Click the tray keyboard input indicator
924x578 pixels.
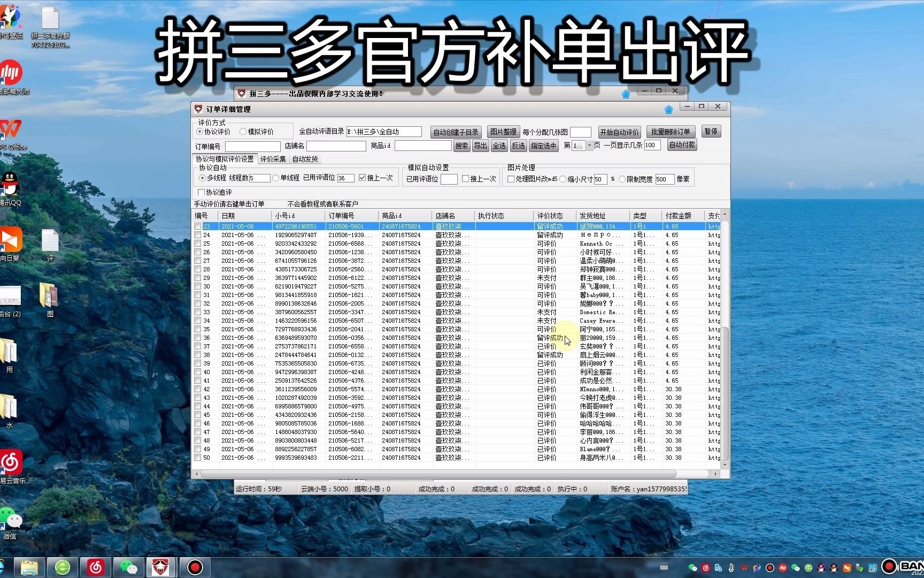pos(664,567)
